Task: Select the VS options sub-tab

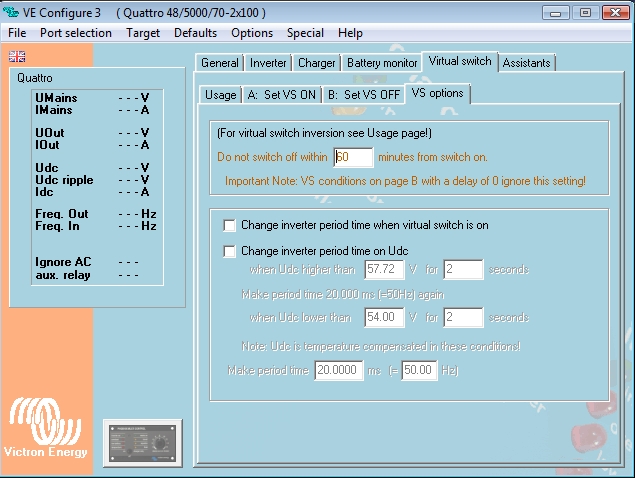Action: pyautogui.click(x=437, y=93)
